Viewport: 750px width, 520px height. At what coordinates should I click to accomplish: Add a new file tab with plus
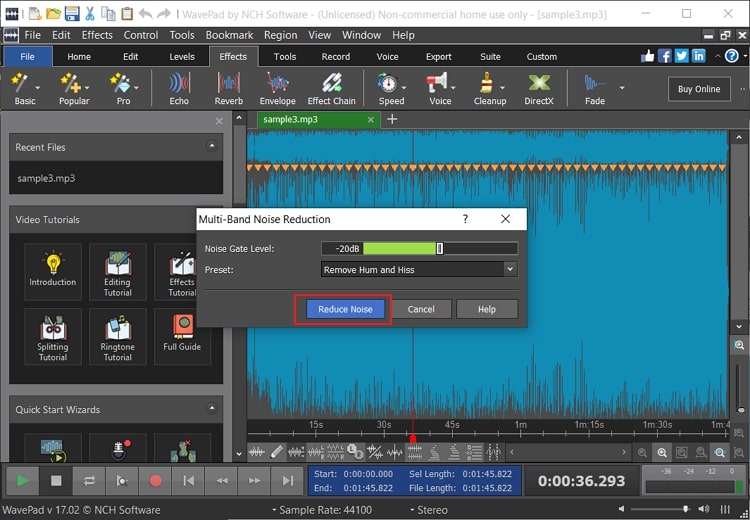coord(392,119)
